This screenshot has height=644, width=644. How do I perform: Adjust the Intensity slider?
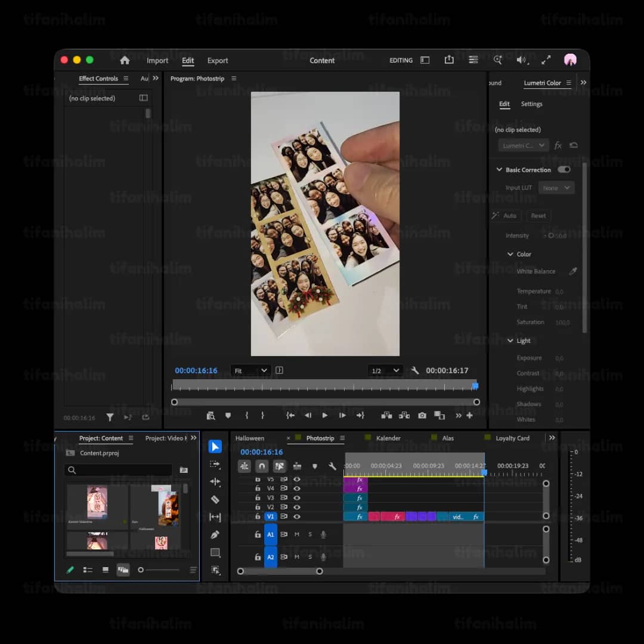(551, 236)
